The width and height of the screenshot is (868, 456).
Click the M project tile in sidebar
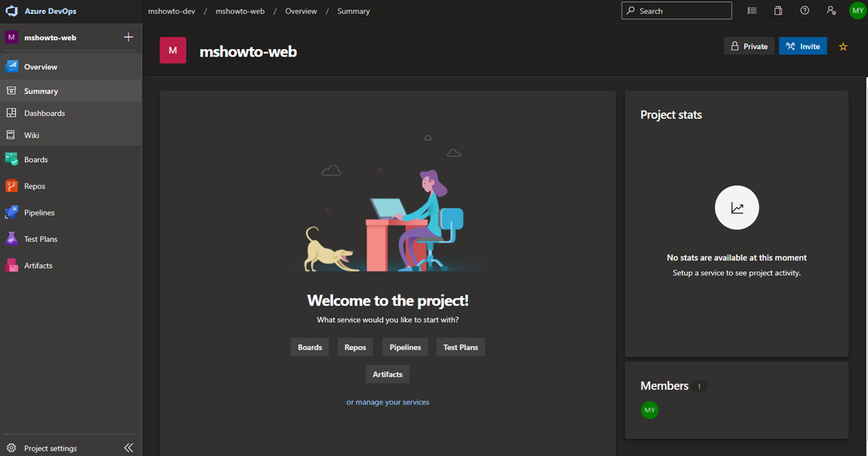click(x=11, y=37)
